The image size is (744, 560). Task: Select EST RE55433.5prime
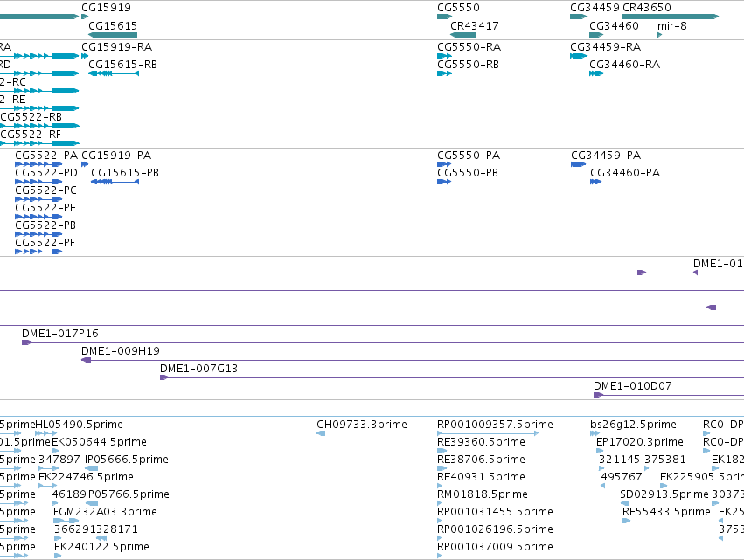(x=667, y=512)
